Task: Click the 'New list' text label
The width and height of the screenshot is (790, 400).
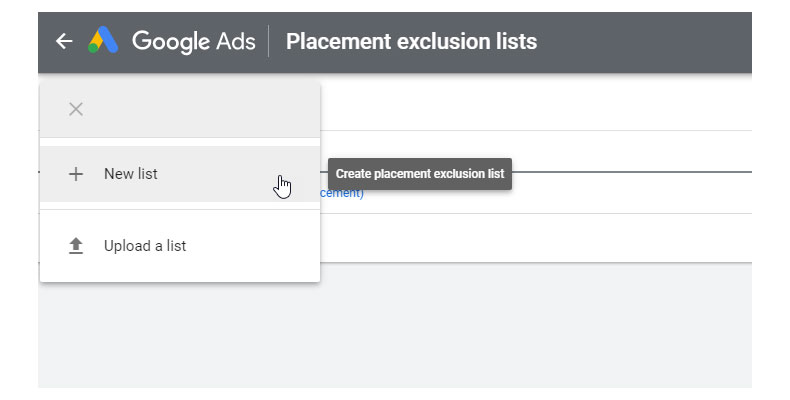Action: 130,174
